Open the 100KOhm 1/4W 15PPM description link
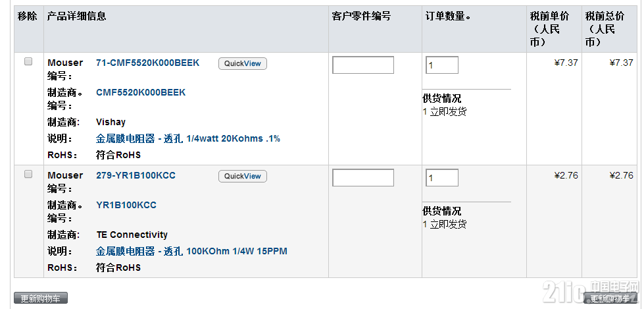644x309 pixels. (x=191, y=252)
